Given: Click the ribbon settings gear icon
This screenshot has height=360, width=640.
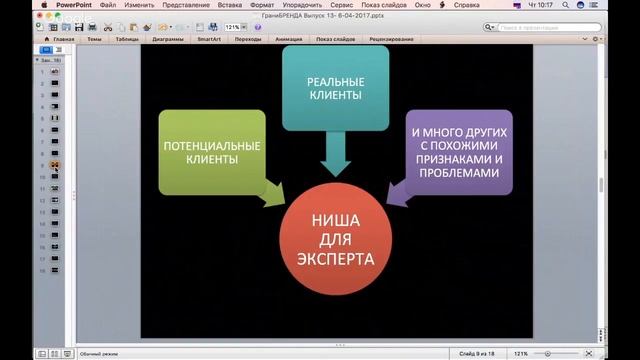Looking at the screenshot, I should 595,39.
